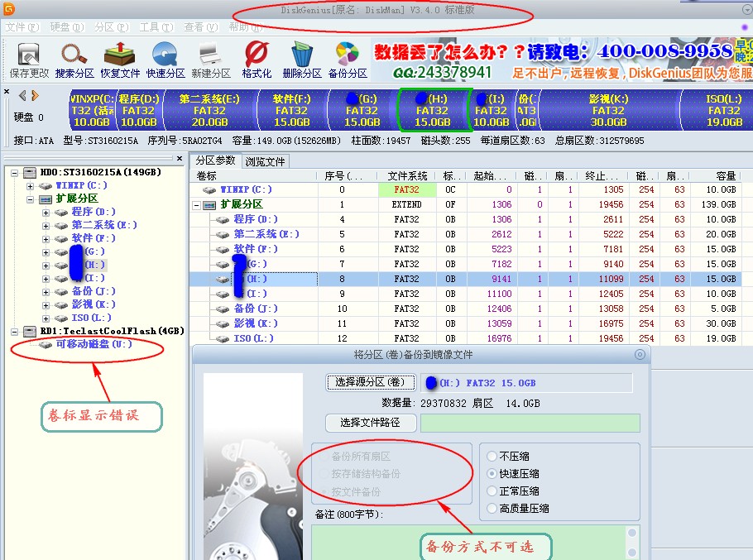Go to previous disk with left arrow
The width and height of the screenshot is (753, 560).
[22, 95]
